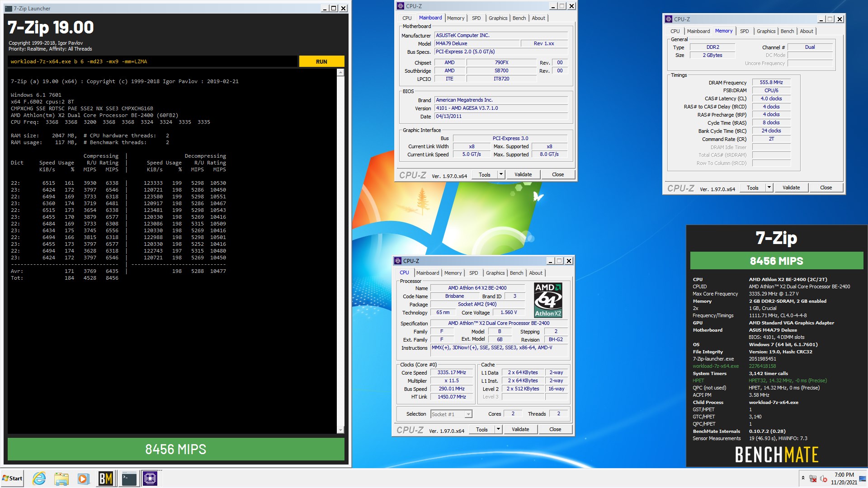Click the Mainboard CPU-Z window title icon
The height and width of the screenshot is (488, 868).
tap(401, 6)
